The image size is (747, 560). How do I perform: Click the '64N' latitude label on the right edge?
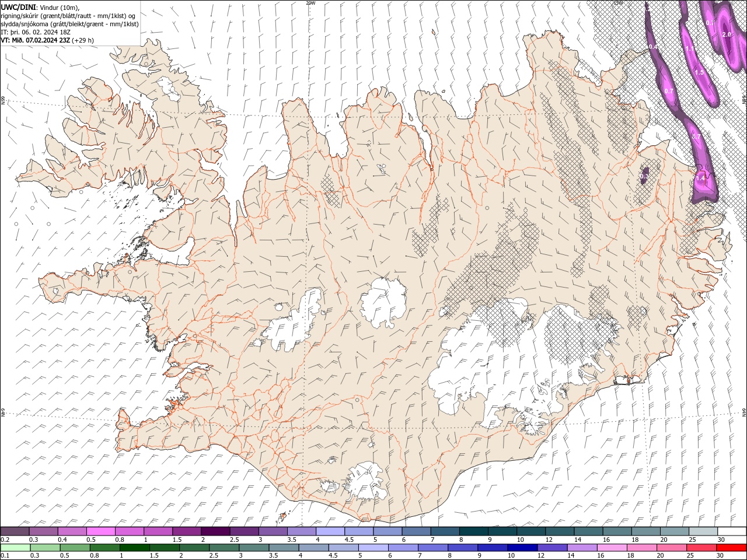pos(744,412)
